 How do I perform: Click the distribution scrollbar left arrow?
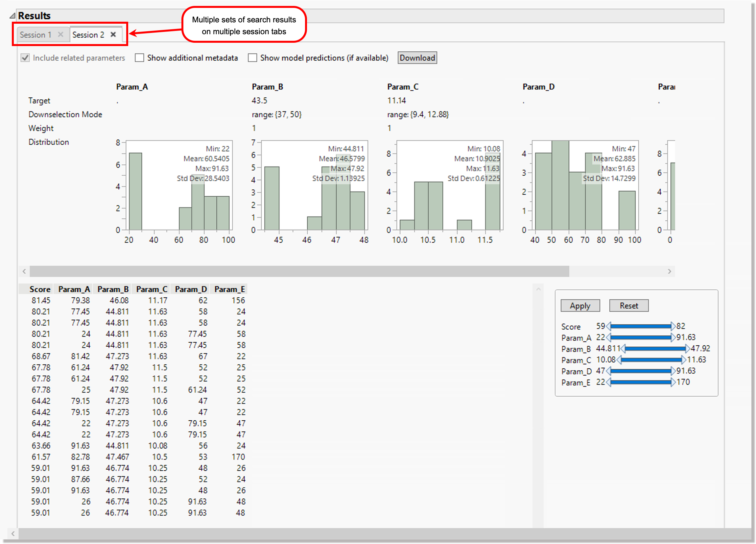pos(24,271)
